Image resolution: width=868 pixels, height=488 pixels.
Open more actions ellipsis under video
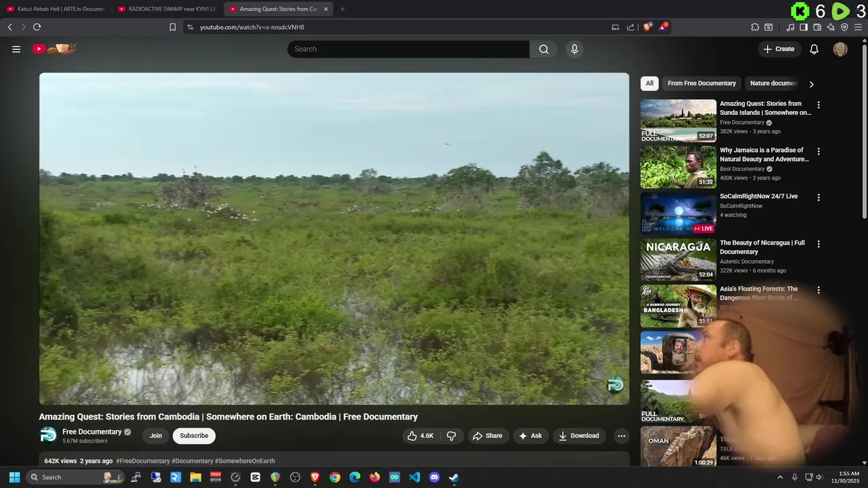[621, 436]
